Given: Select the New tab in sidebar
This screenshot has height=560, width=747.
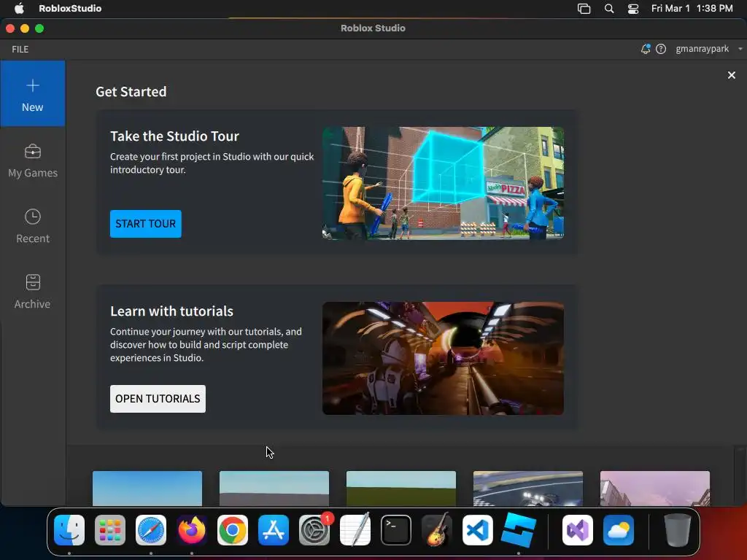Looking at the screenshot, I should (32, 94).
